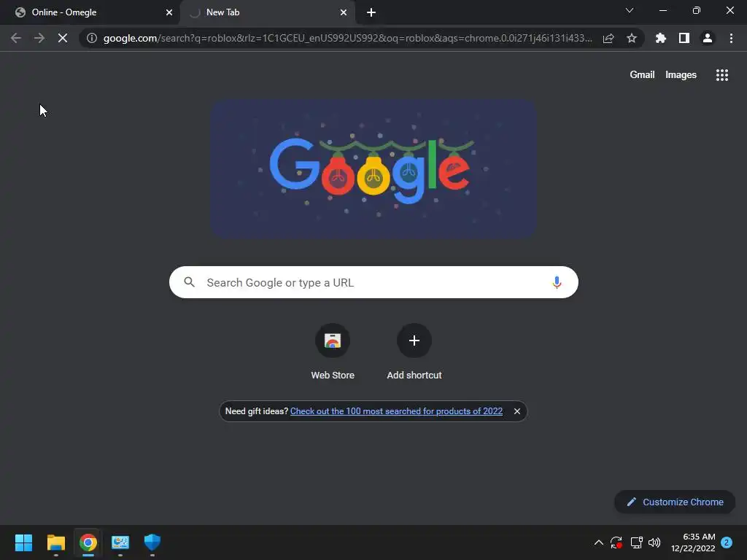
Task: Close the Online - Omegle tab
Action: (x=169, y=12)
